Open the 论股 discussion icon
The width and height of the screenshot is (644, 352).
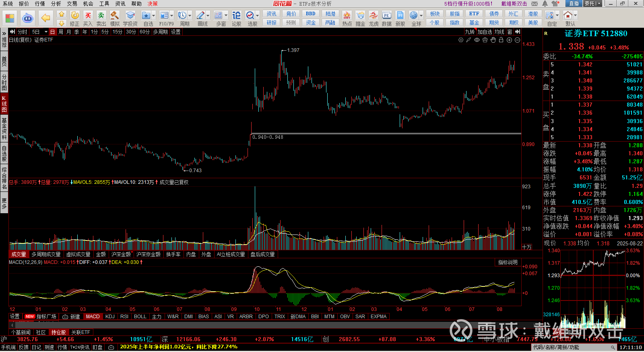(237, 15)
